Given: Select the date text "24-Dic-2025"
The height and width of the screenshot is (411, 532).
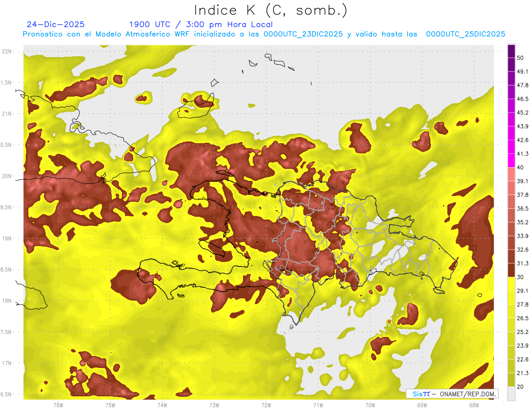Looking at the screenshot, I should [55, 24].
